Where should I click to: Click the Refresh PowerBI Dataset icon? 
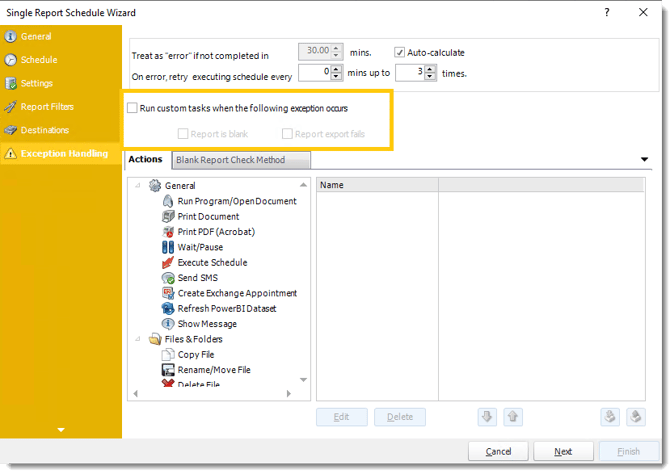click(x=168, y=308)
